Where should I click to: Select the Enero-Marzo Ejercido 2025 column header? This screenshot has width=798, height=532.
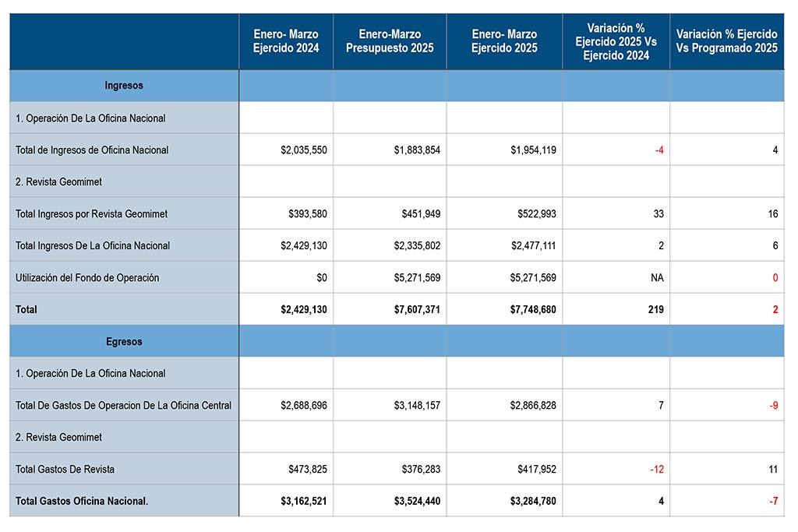point(504,41)
